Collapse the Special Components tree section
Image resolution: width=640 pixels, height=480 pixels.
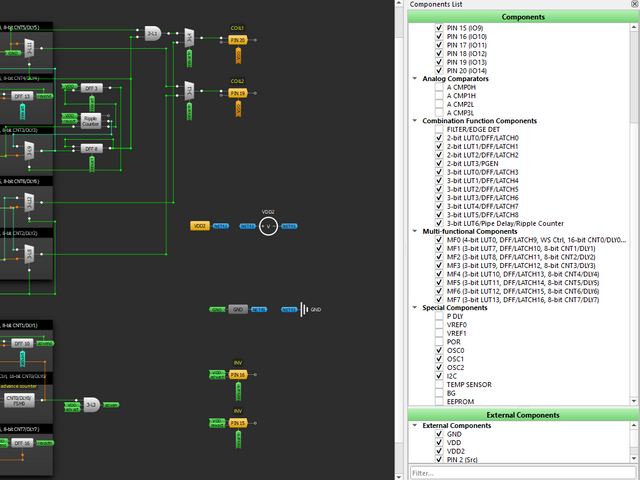point(415,308)
